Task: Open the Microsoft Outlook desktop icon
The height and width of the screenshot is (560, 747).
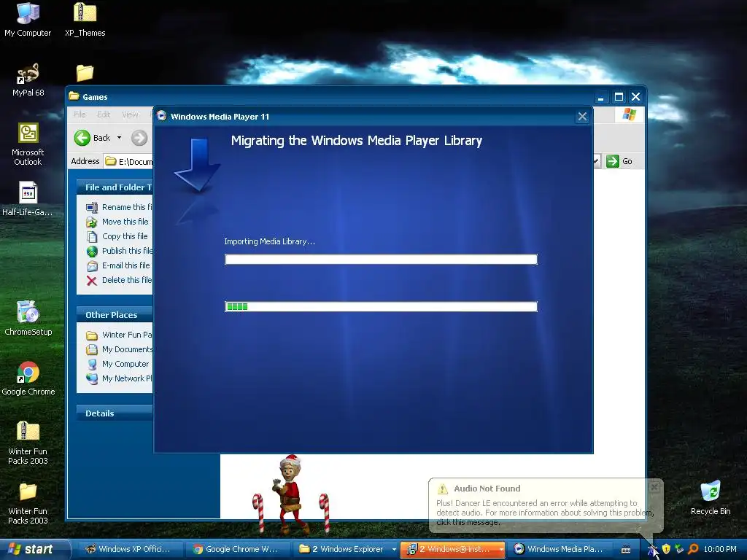Action: pyautogui.click(x=28, y=144)
